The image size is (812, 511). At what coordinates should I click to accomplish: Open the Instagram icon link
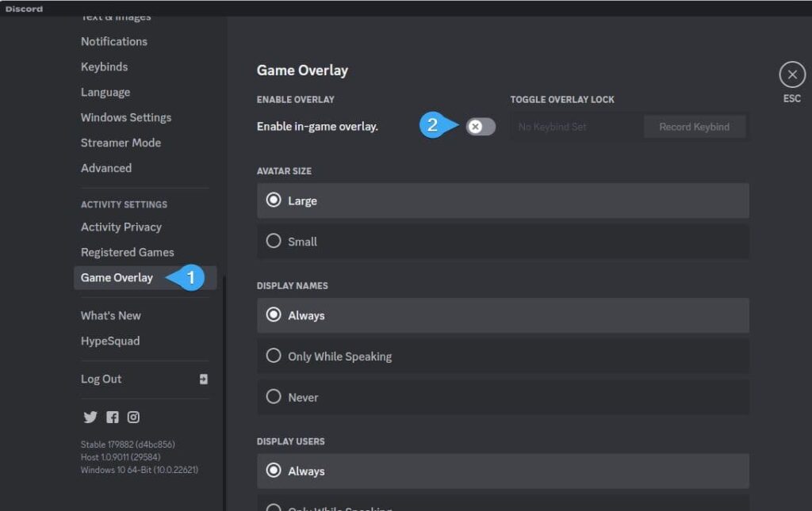(133, 417)
